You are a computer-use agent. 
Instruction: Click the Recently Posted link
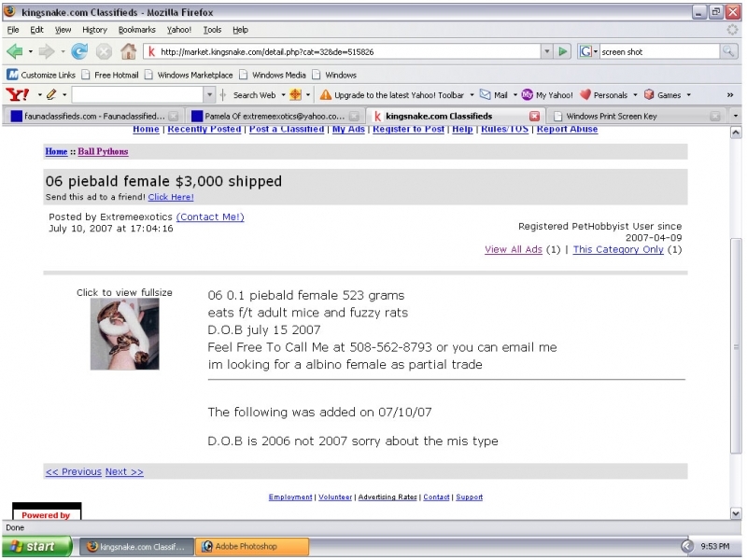tap(204, 129)
